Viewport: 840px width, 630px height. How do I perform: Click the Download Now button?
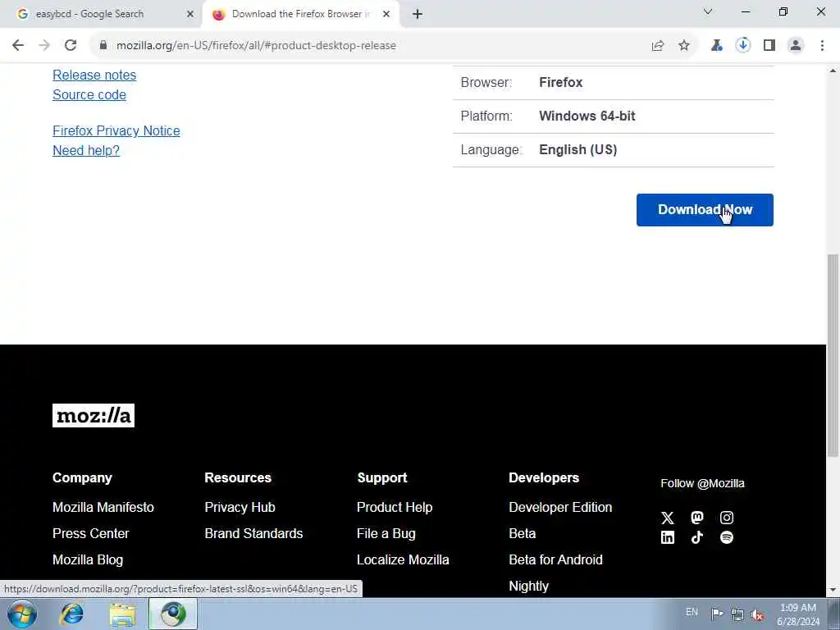(x=705, y=210)
